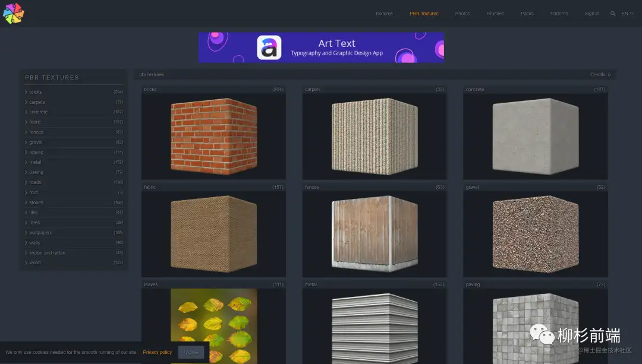Click the colorful site logo
This screenshot has width=642, height=364.
(x=13, y=13)
